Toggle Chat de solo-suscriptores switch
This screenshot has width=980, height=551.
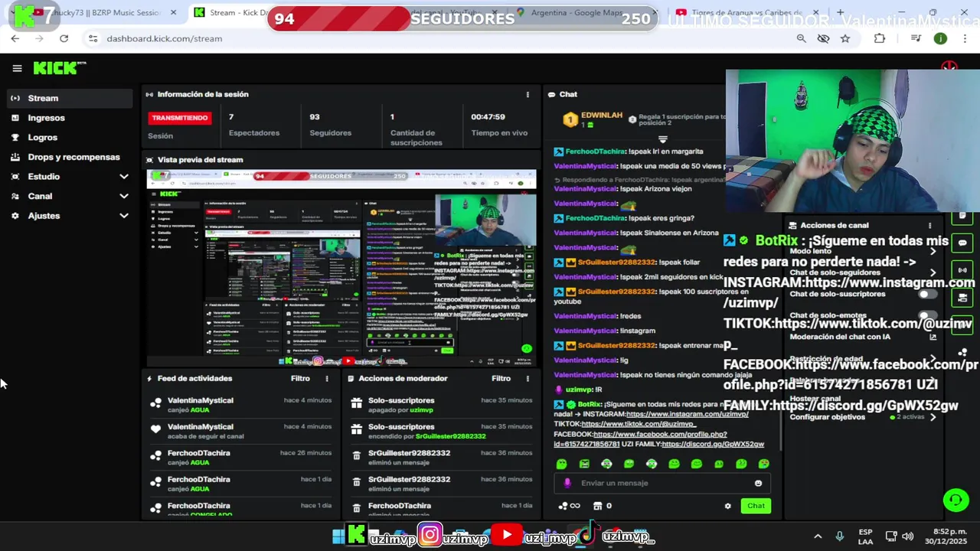click(x=928, y=294)
